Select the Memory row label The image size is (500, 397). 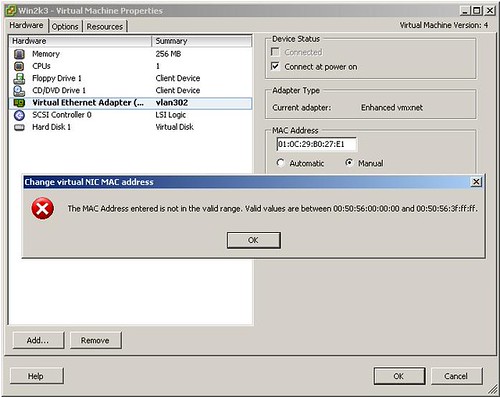[46, 54]
